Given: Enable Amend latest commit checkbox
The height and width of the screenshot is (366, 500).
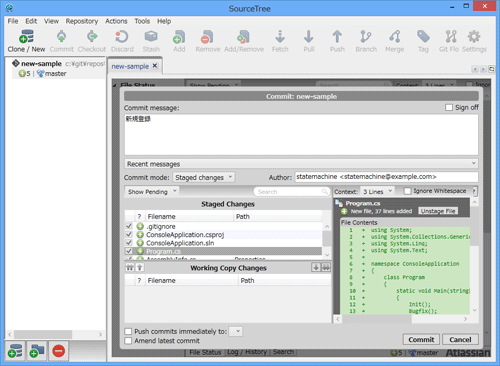Looking at the screenshot, I should [128, 341].
